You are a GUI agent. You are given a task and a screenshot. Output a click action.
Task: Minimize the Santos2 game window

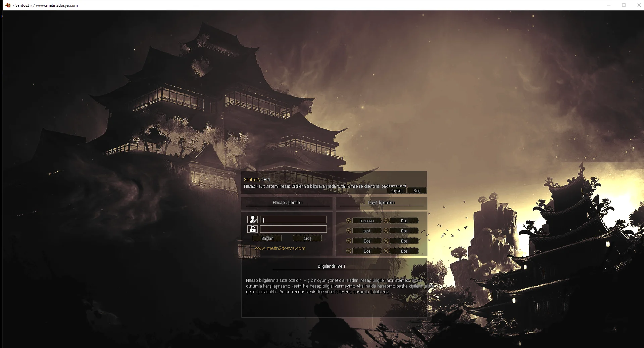coord(609,5)
